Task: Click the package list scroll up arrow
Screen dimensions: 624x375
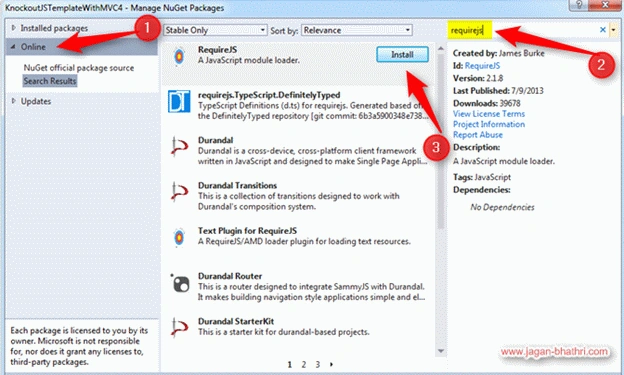Action: click(441, 49)
